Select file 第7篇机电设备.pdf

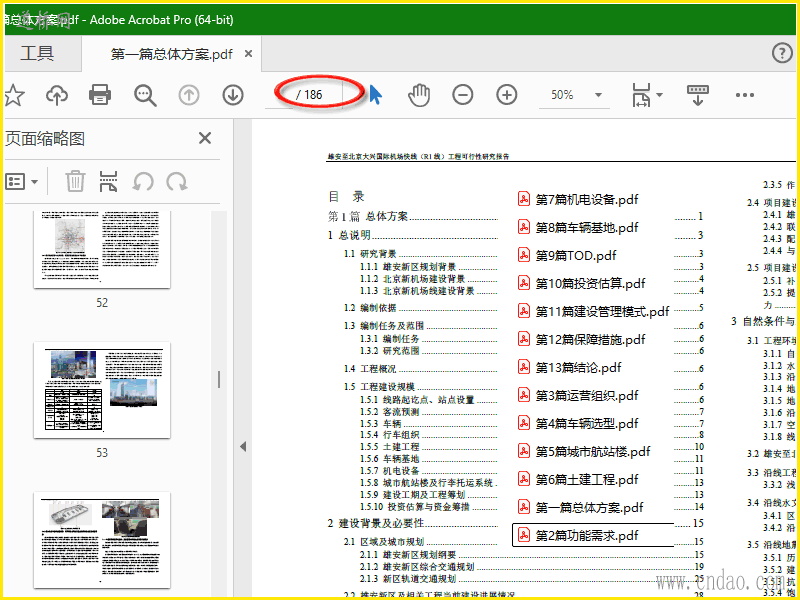(578, 199)
